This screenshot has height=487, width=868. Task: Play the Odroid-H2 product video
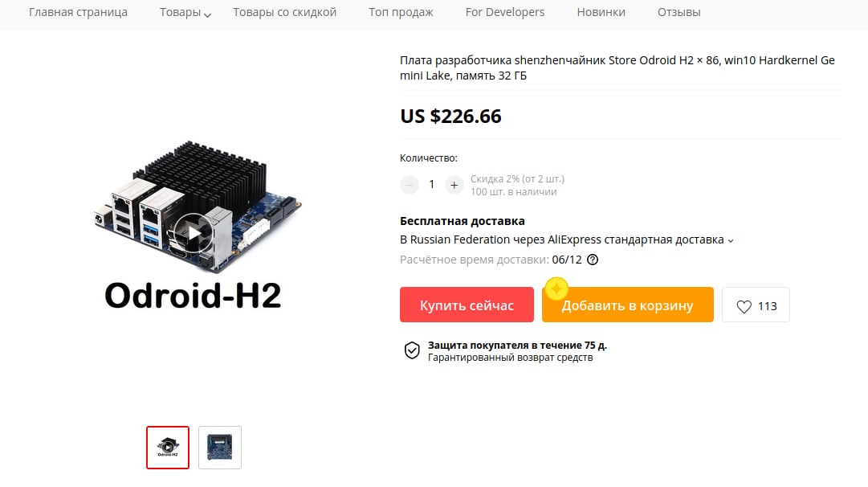194,233
